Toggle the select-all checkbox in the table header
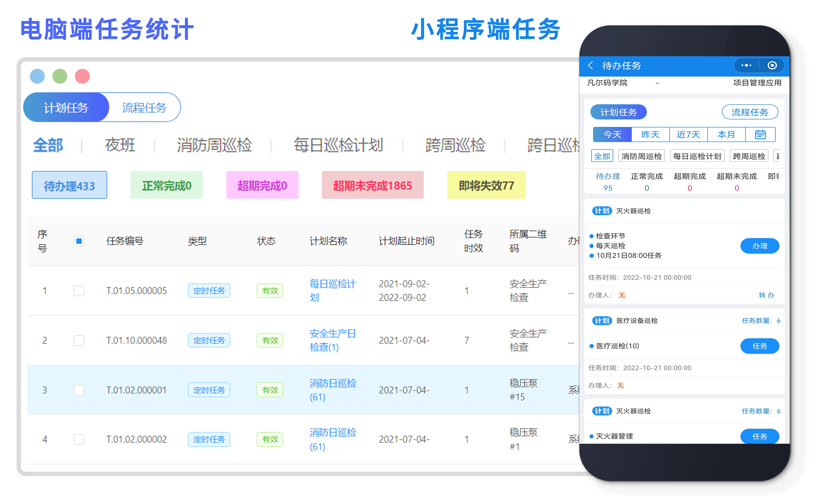Viewport: 821px width, 504px height. [79, 241]
